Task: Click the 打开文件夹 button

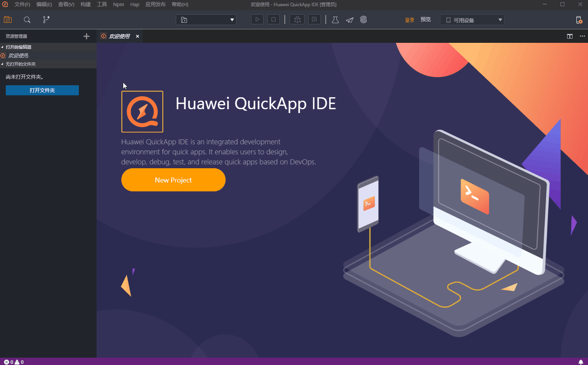Action: [42, 90]
